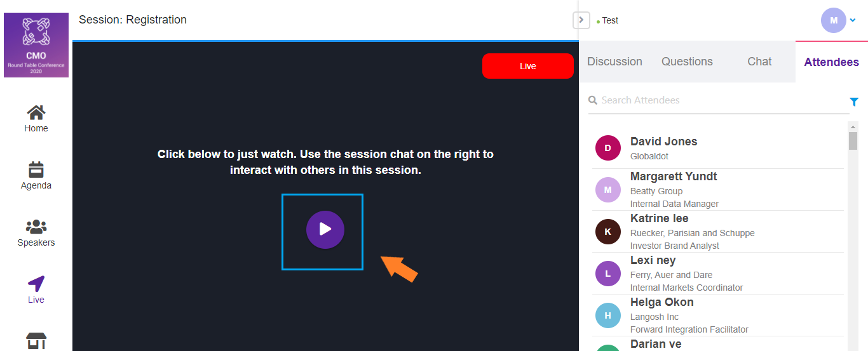The width and height of the screenshot is (868, 351).
Task: Open the storefront booth icon in sidebar
Action: [x=36, y=341]
